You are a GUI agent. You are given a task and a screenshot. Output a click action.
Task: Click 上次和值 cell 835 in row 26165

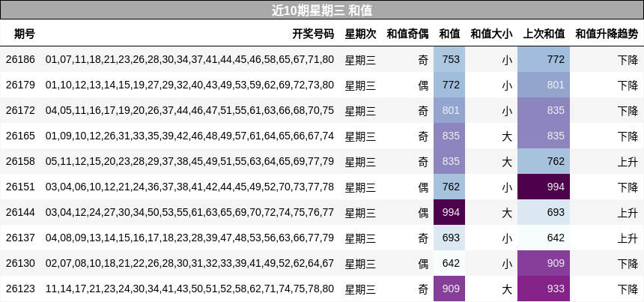(x=544, y=136)
